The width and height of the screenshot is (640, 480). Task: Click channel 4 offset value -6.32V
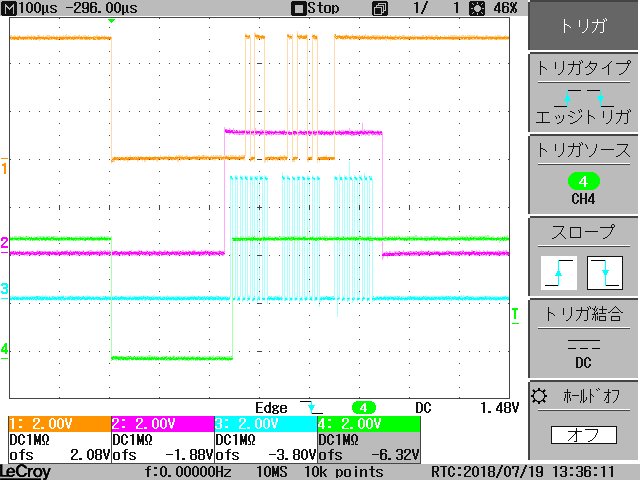[395, 455]
